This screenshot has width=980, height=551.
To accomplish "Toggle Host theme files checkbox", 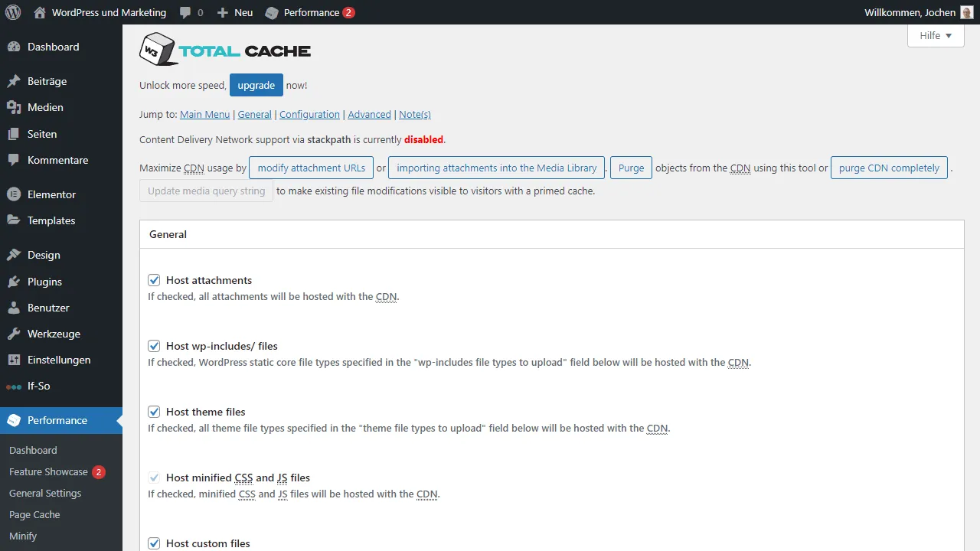I will coord(154,412).
